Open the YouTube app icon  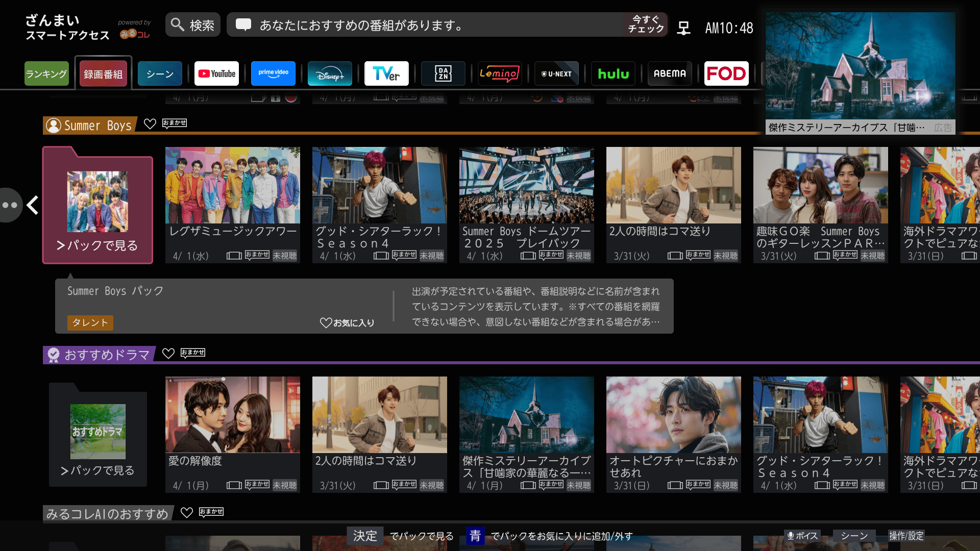click(216, 73)
